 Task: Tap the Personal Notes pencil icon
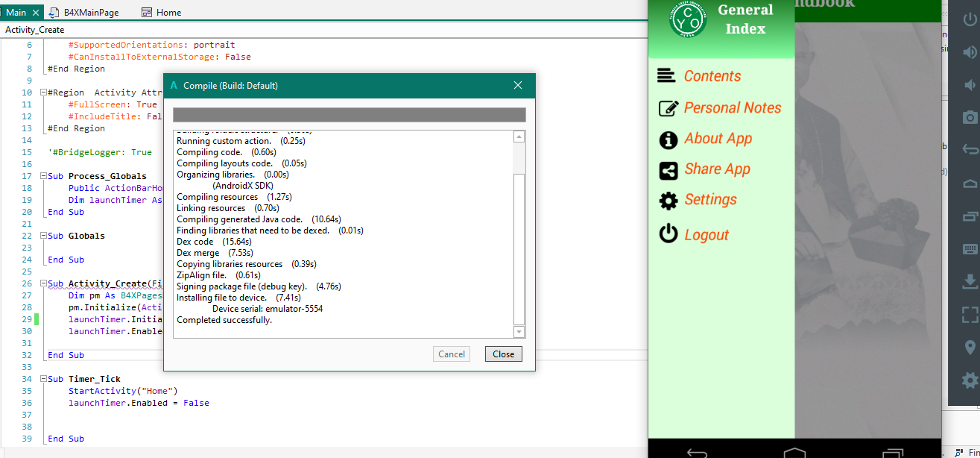click(668, 108)
